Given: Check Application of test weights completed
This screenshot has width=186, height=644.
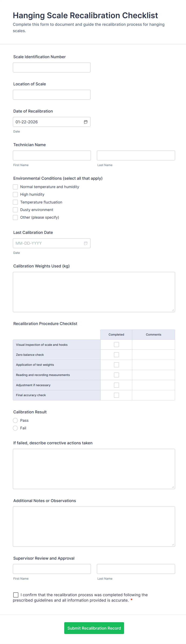Looking at the screenshot, I should tap(116, 365).
